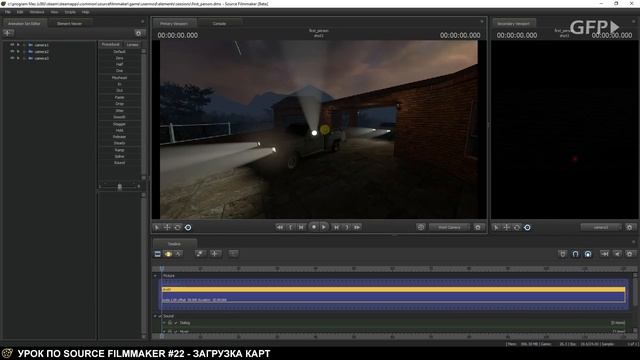This screenshot has height=360, width=640.
Task: Expand camera3 tree arrow
Action: [18, 58]
